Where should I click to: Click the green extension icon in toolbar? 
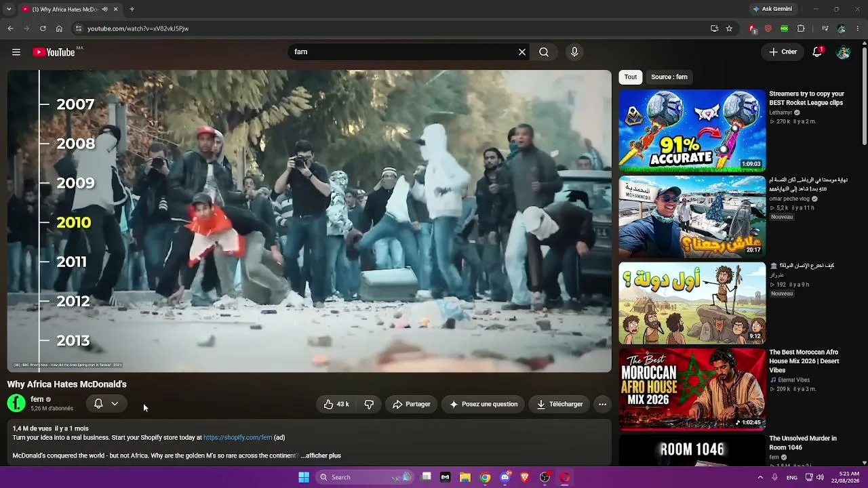tap(785, 28)
